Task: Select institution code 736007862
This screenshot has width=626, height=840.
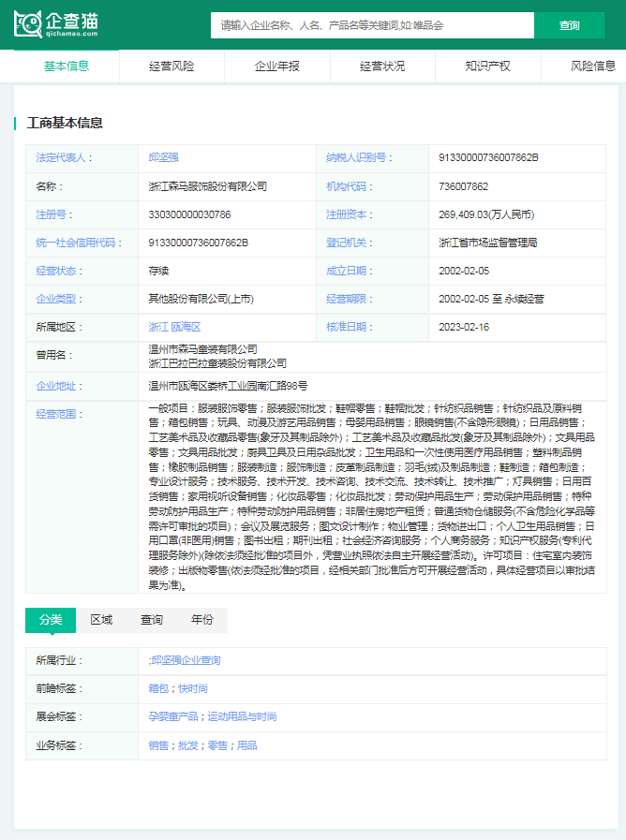Action: (x=464, y=186)
